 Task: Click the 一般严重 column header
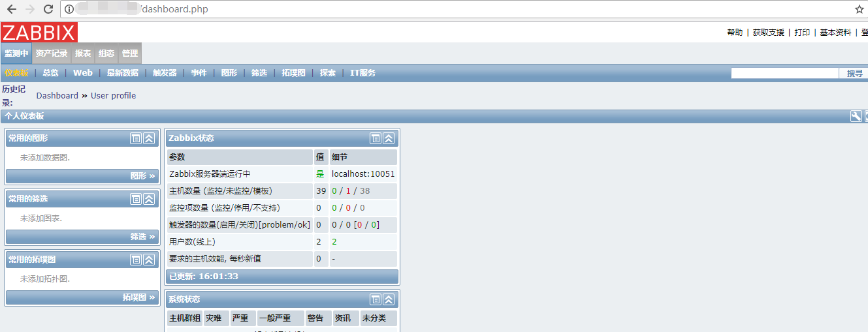point(281,318)
